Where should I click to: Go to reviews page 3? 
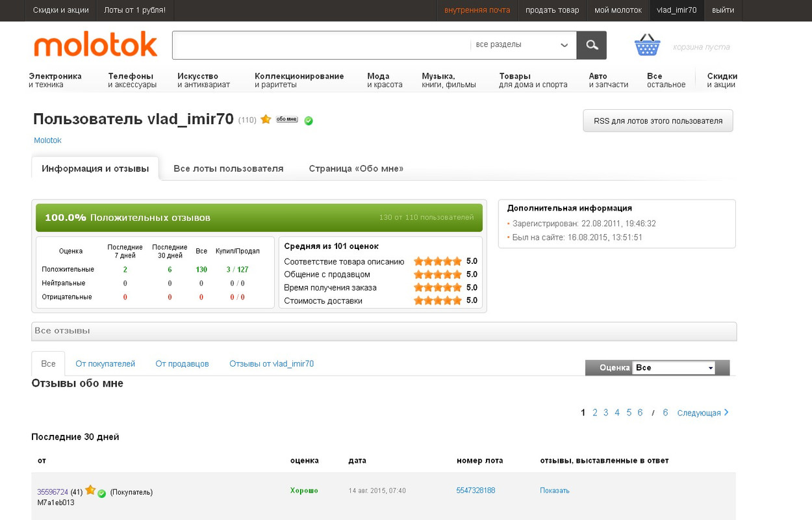[606, 413]
